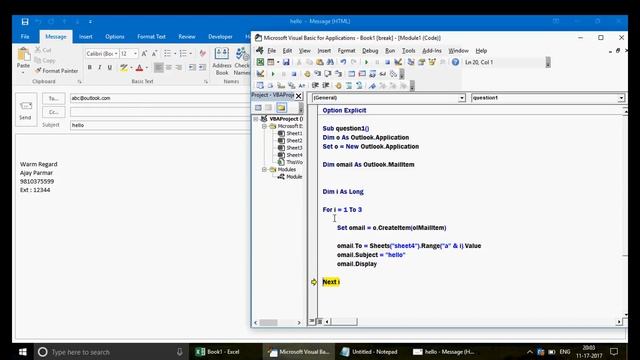Toggle Align Right in Outlook ribbon
The height and width of the screenshot is (360, 640).
pos(179,67)
